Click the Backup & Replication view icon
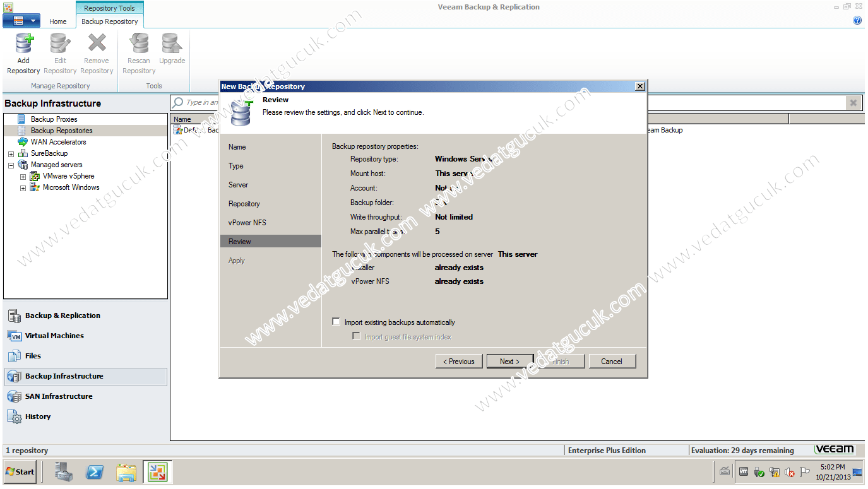Screen dimensions: 868x489 (14, 315)
